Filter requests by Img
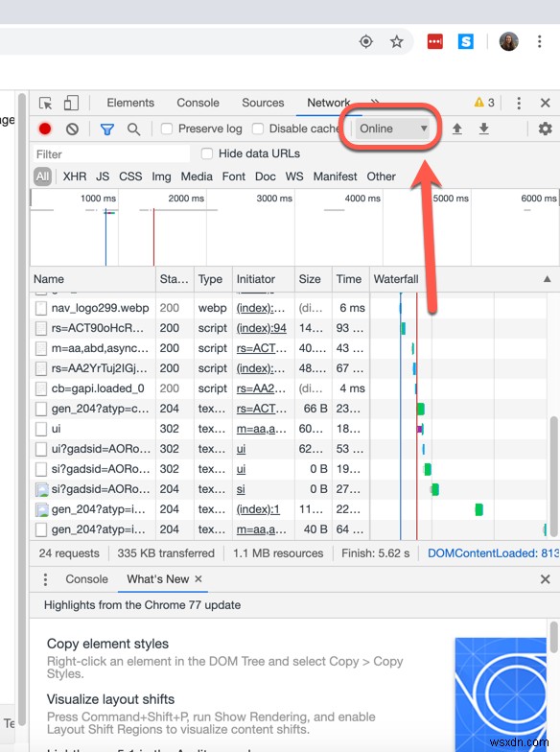Screen dimensions: 560x752 [161, 176]
